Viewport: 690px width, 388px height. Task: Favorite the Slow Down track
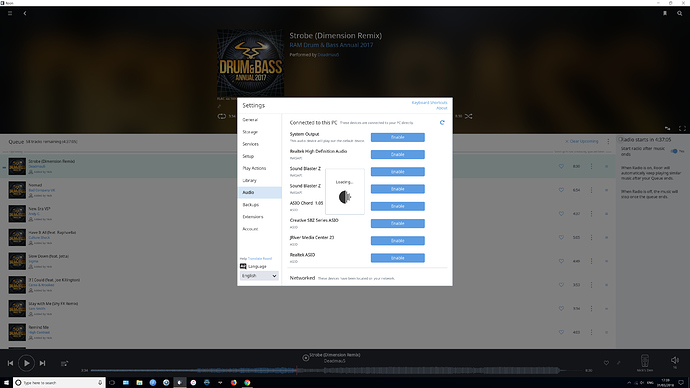click(x=561, y=261)
